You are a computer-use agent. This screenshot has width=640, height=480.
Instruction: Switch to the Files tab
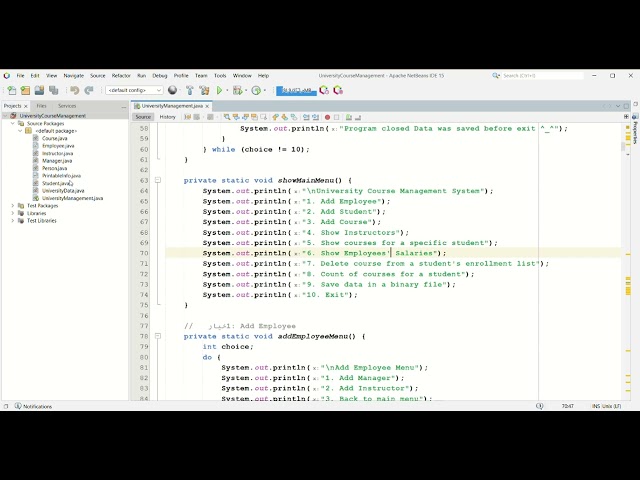pyautogui.click(x=41, y=106)
